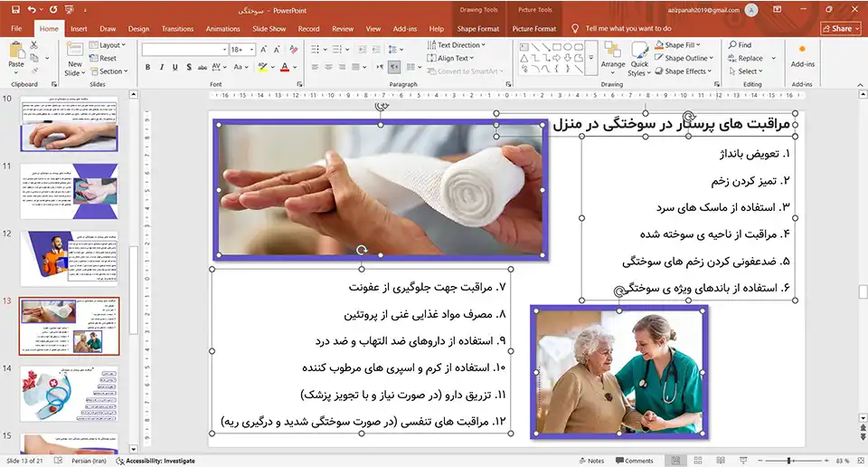Expand the Text Direction dropdown

pyautogui.click(x=456, y=45)
